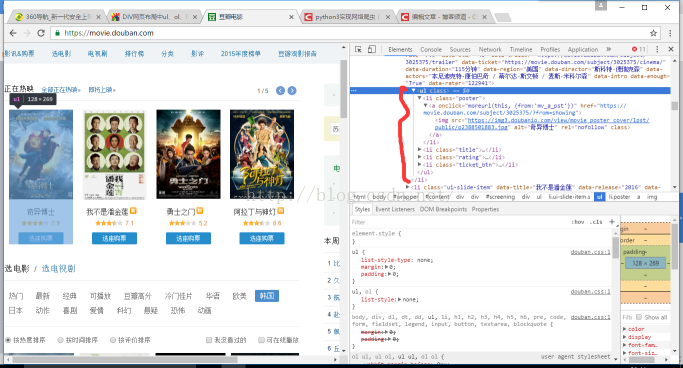
Task: Add new style rule with plus icon
Action: point(612,222)
